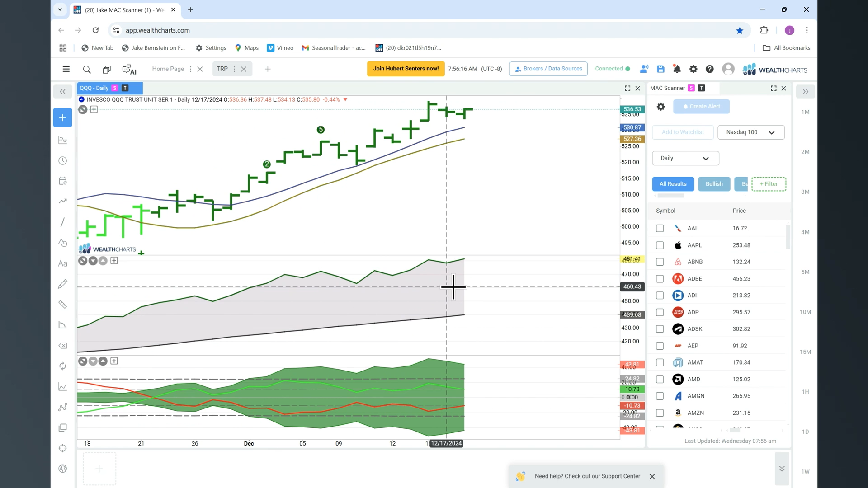
Task: Open the globe market icon
Action: [63, 469]
